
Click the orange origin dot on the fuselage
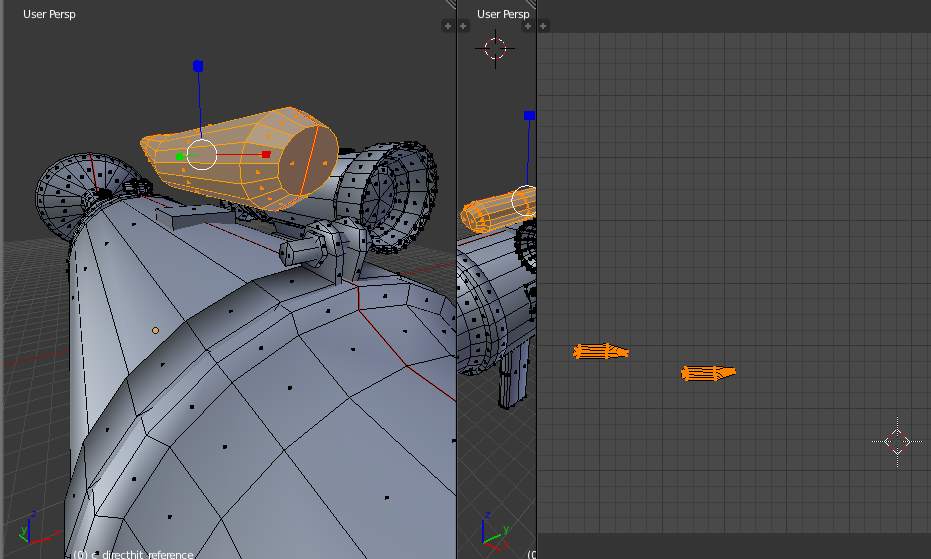[x=155, y=330]
